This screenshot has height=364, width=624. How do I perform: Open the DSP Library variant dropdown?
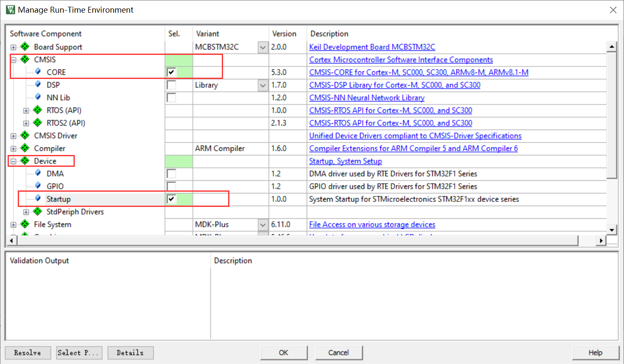pos(263,85)
